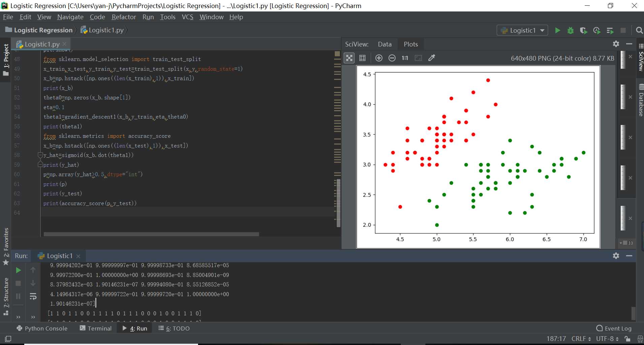Open the Terminal tool window
The image size is (644, 345).
coord(96,328)
